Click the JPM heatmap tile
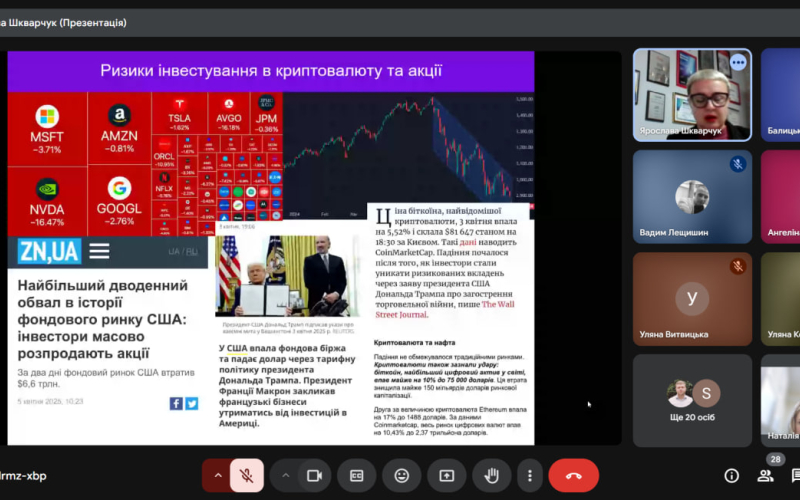This screenshot has width=800, height=500. (266, 113)
